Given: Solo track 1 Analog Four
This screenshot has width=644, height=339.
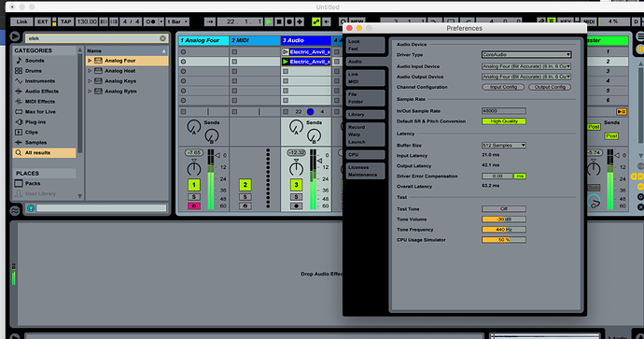Looking at the screenshot, I should click(194, 197).
